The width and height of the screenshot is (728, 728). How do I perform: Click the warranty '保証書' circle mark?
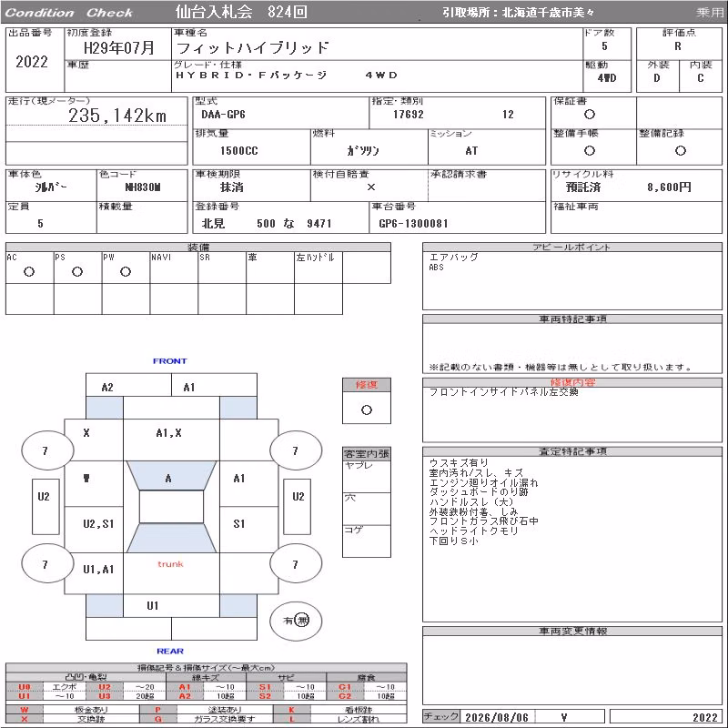(590, 115)
